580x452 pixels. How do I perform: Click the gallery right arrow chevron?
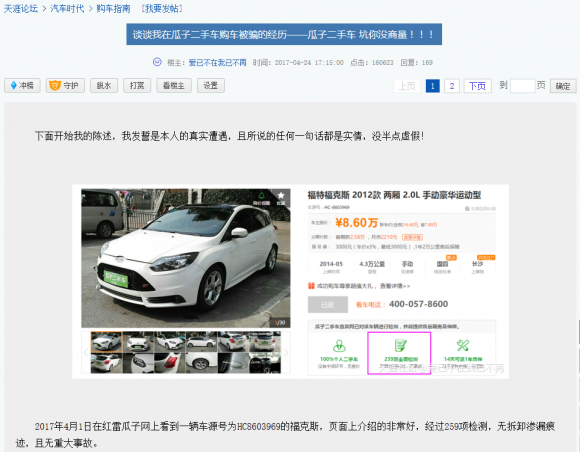tap(286, 353)
